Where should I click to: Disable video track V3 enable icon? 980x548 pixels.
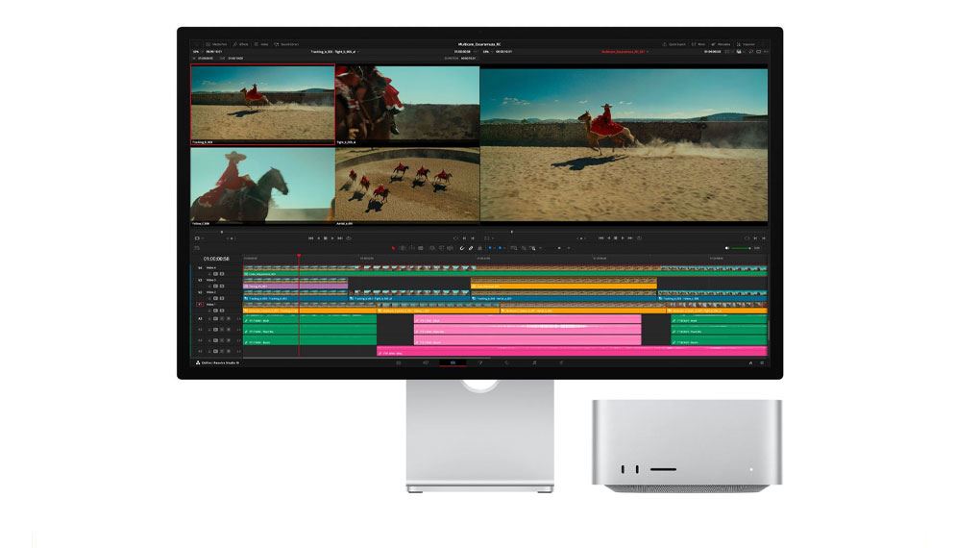click(x=221, y=286)
